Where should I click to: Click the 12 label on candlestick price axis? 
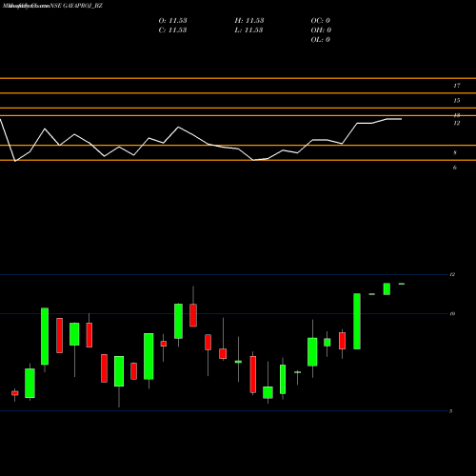coord(452,274)
